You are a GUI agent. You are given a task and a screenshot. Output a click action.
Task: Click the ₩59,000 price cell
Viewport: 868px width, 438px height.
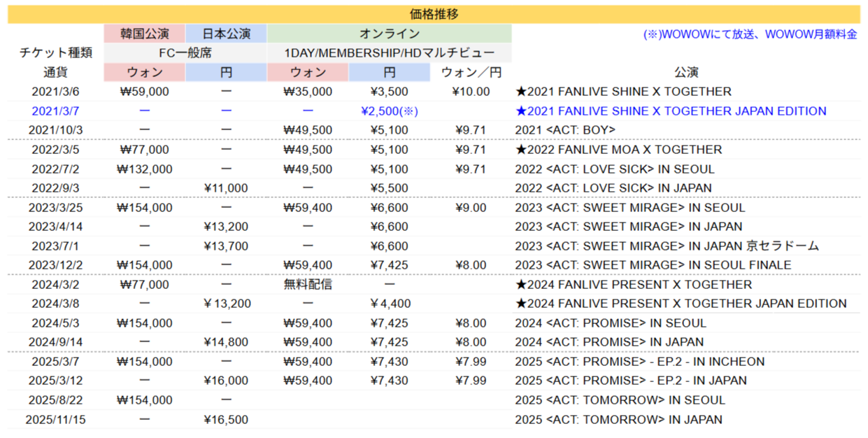tap(144, 92)
